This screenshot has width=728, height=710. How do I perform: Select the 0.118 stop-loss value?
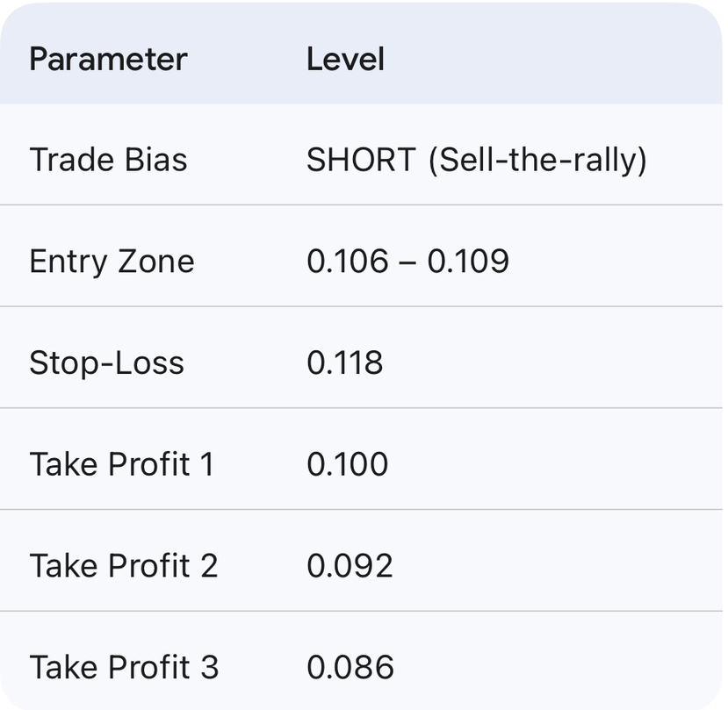[x=345, y=363]
